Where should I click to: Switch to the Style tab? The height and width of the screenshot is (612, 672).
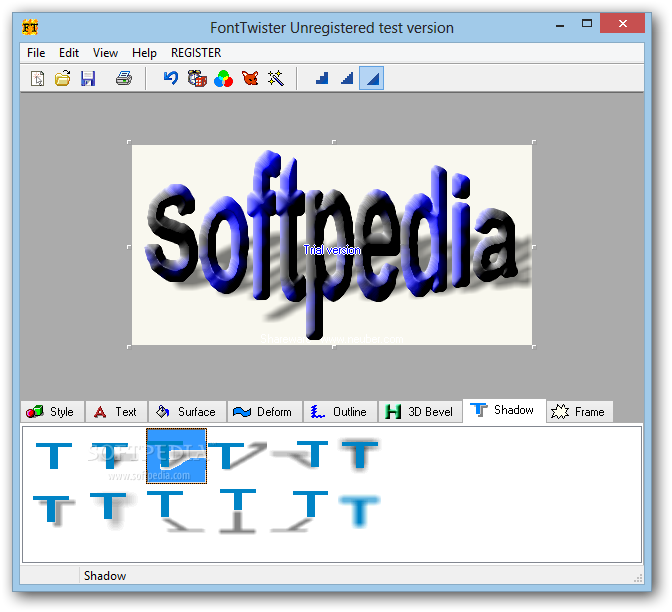pyautogui.click(x=53, y=412)
